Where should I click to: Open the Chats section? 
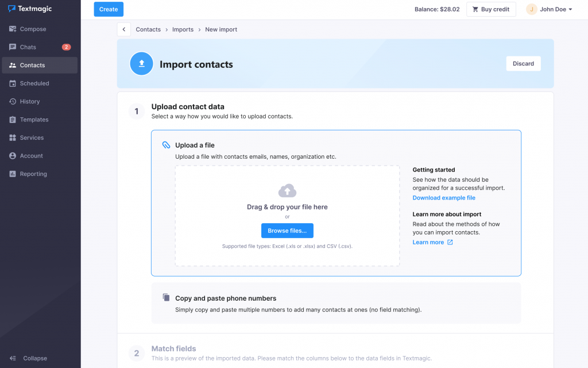pos(28,47)
